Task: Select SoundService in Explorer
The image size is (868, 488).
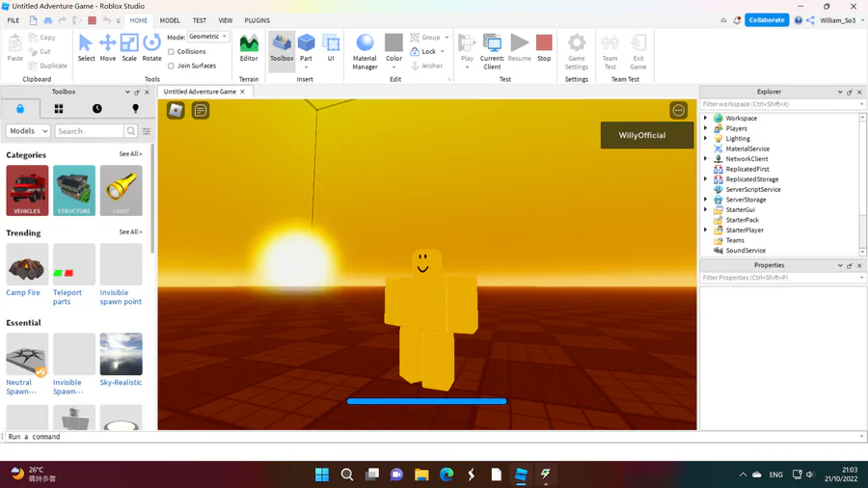Action: (x=746, y=250)
